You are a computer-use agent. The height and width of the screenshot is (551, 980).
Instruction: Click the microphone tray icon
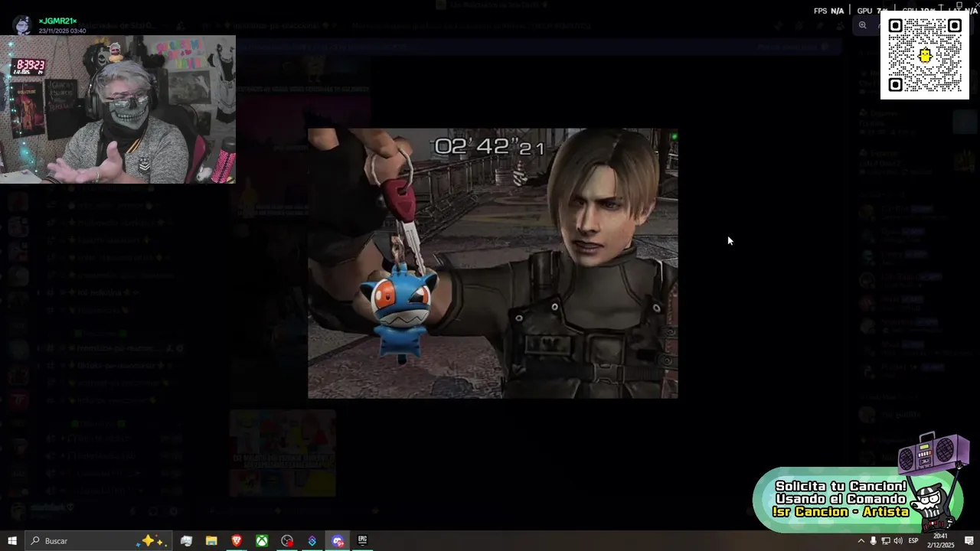[x=874, y=541]
